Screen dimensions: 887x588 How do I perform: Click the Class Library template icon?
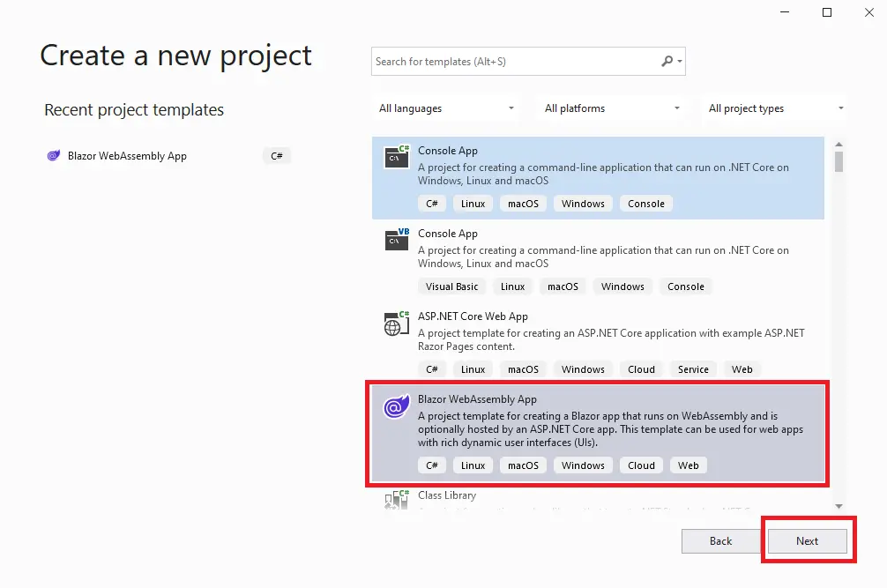point(397,499)
